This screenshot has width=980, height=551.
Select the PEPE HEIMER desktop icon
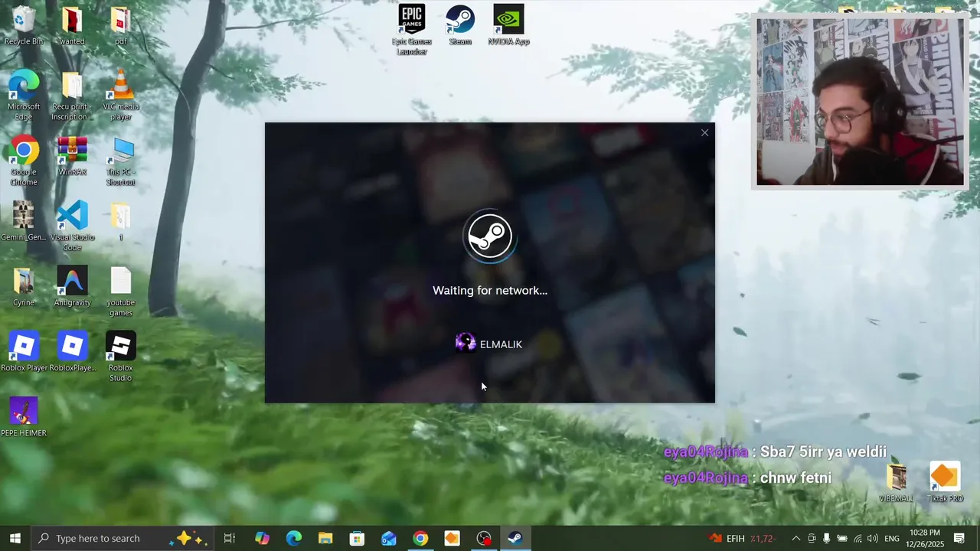click(x=24, y=417)
